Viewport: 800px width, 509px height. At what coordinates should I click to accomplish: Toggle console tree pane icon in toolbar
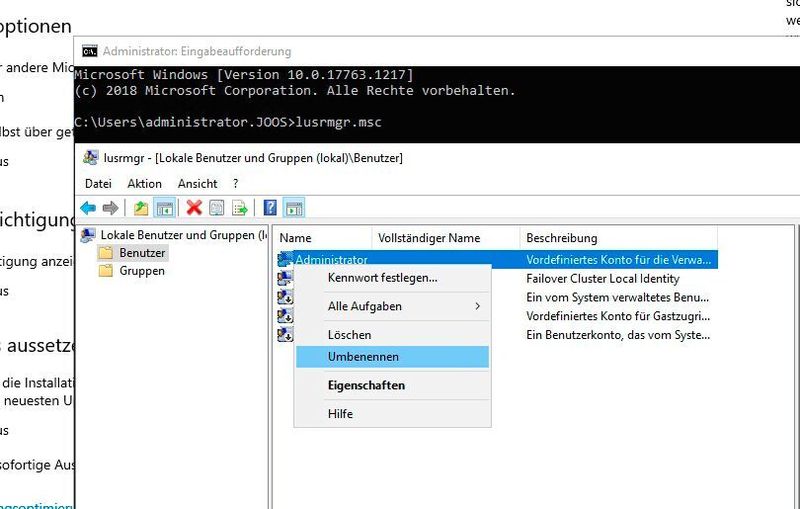pos(165,208)
